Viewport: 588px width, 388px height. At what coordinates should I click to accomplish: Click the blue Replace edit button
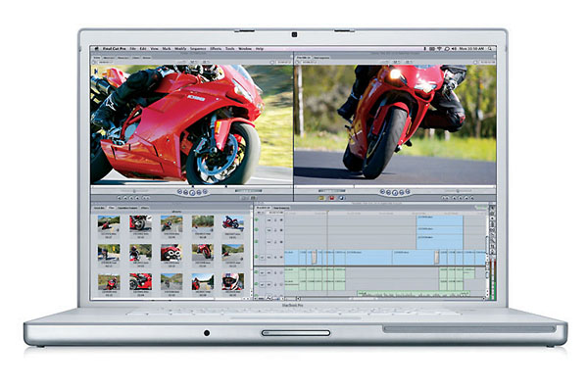tap(342, 198)
